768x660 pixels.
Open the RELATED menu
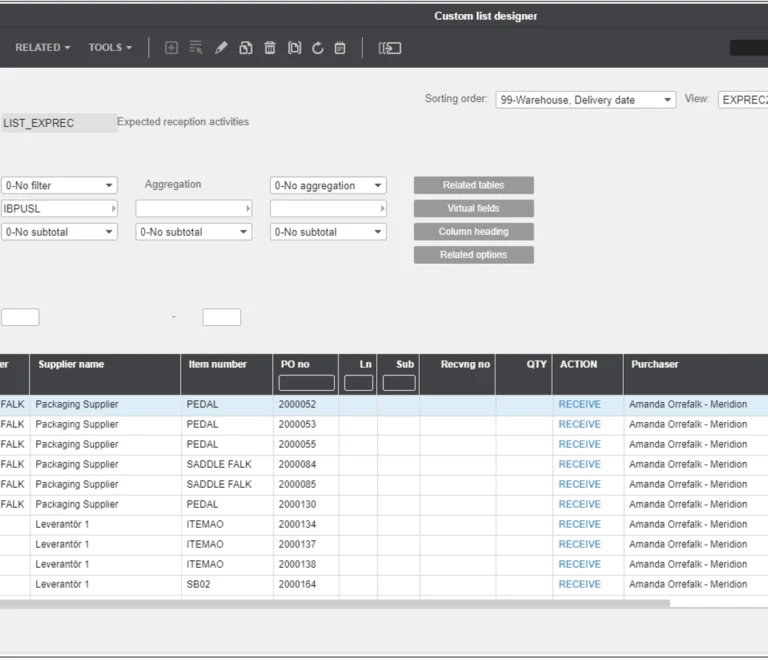(42, 48)
